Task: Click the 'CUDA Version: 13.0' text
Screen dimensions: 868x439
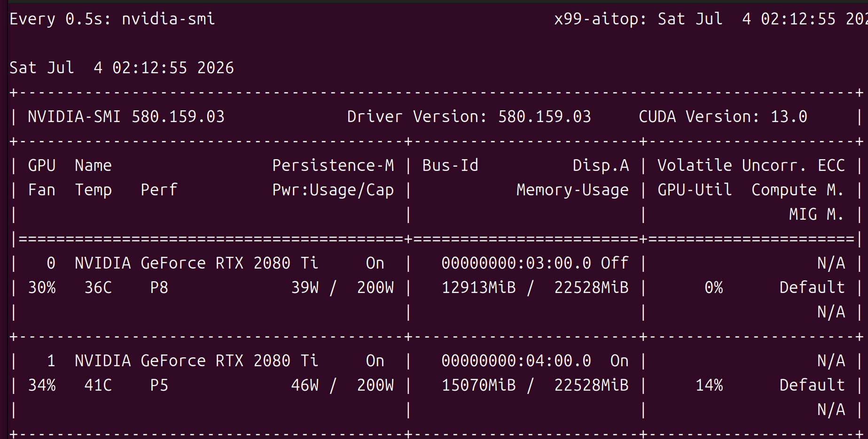Action: pos(723,116)
